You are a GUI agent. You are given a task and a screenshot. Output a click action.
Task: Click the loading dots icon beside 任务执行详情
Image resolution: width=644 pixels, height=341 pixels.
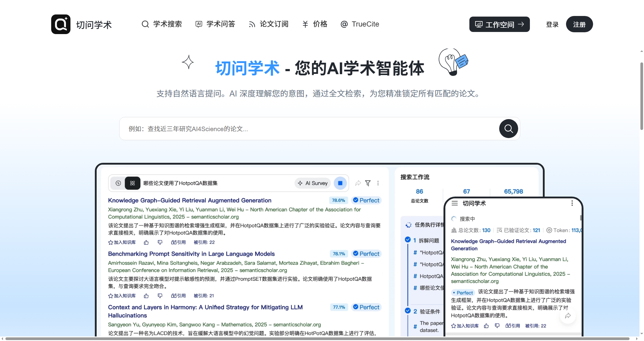tap(408, 225)
